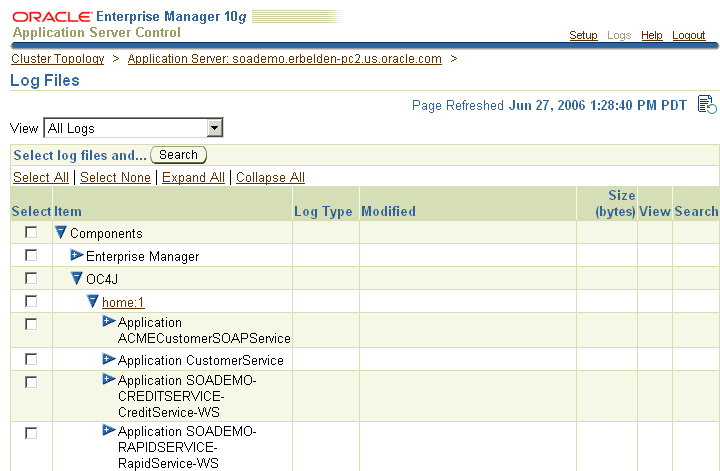Check the Application CustomerService checkbox
Image resolution: width=720 pixels, height=471 pixels.
31,359
